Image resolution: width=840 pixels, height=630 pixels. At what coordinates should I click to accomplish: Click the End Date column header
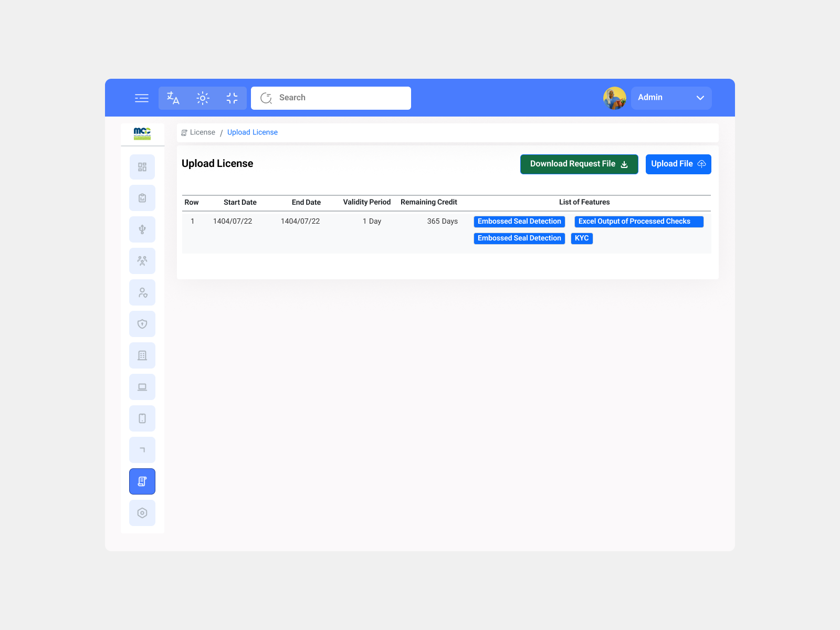(306, 202)
